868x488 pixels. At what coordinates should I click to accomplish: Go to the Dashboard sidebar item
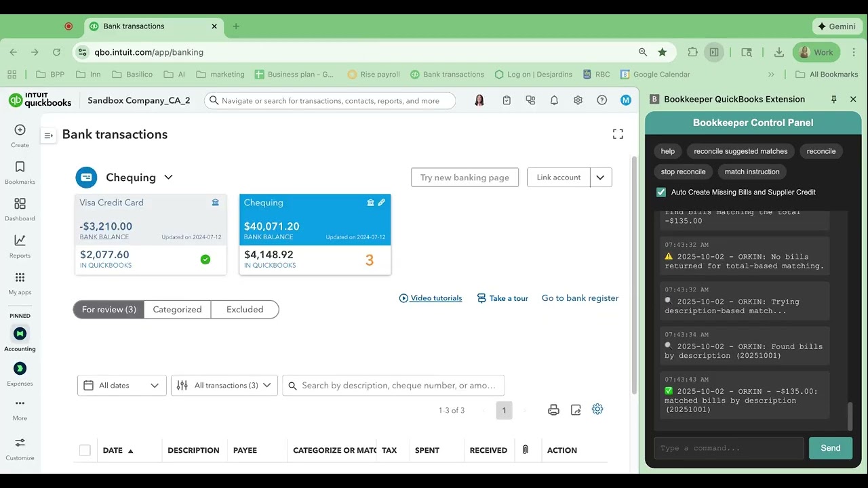point(20,209)
